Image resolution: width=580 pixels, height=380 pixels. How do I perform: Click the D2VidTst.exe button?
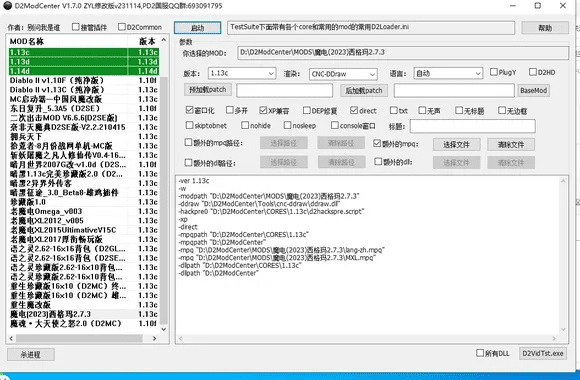pos(543,353)
